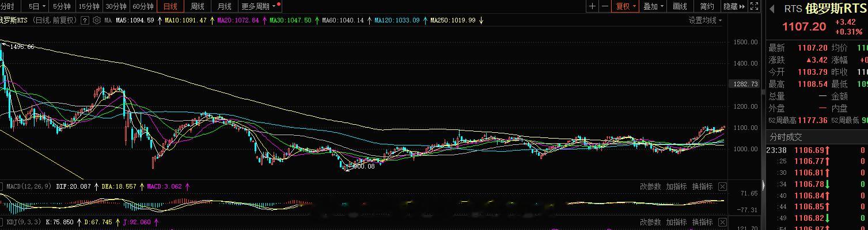Click 换指标 in MACD panel
Image resolution: width=868 pixels, height=230 pixels.
tap(702, 186)
